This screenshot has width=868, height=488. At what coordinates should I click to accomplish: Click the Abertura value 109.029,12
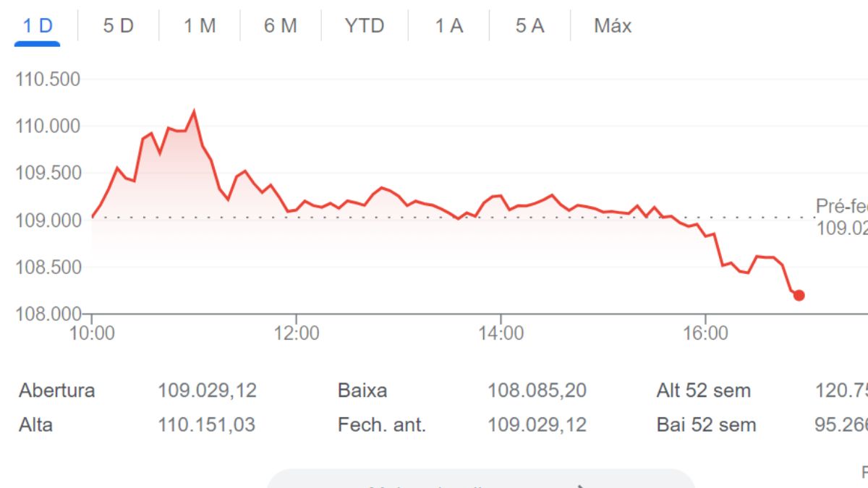207,391
